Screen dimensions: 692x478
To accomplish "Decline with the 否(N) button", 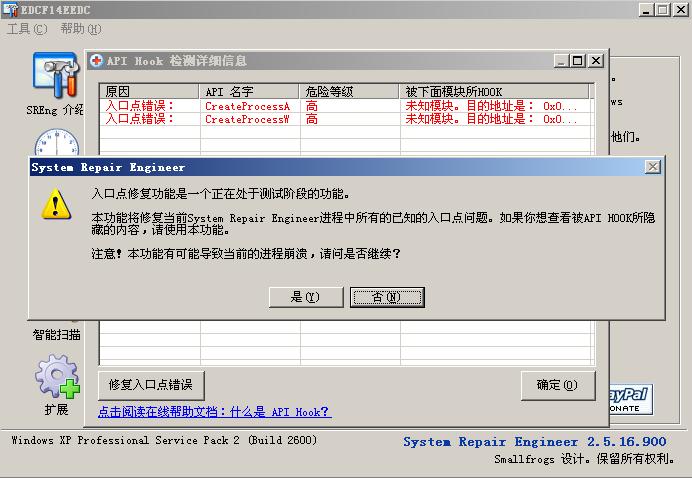I will [387, 297].
